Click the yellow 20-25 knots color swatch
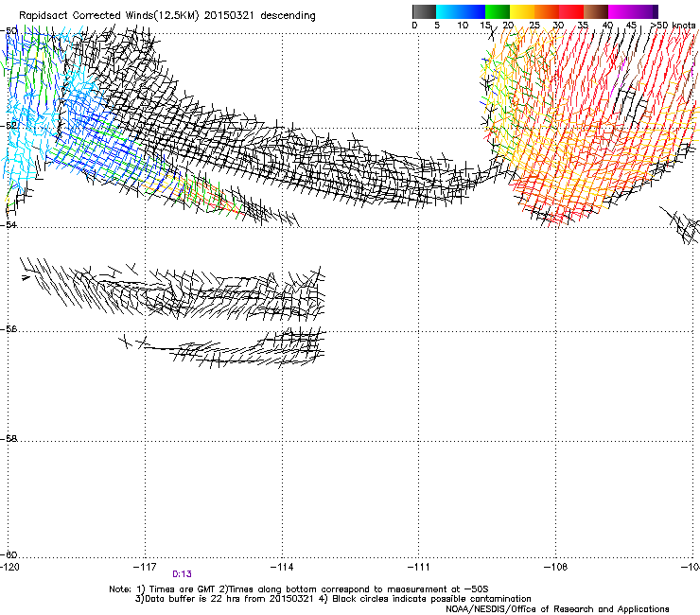 pos(522,11)
